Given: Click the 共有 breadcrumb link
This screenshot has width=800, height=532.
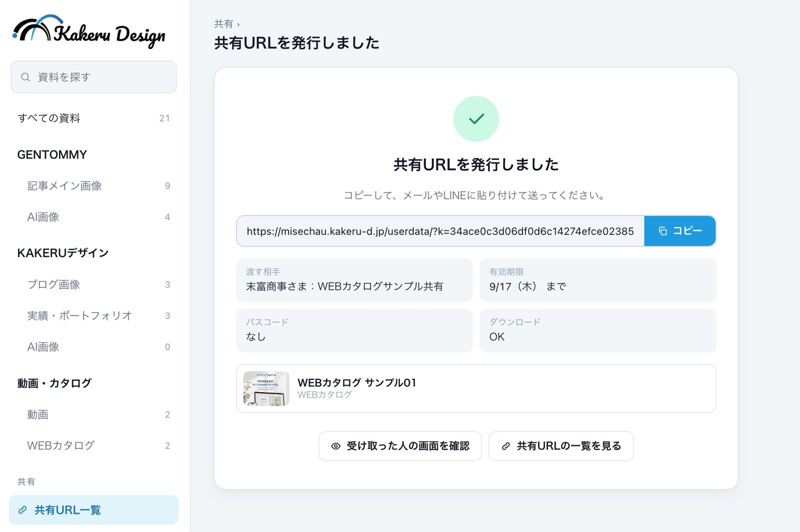Looking at the screenshot, I should [223, 24].
